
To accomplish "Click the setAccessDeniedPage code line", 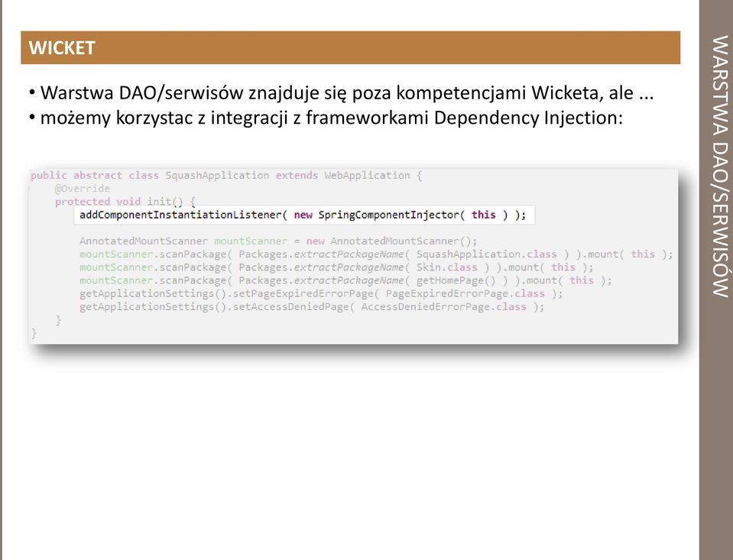I will (x=312, y=306).
